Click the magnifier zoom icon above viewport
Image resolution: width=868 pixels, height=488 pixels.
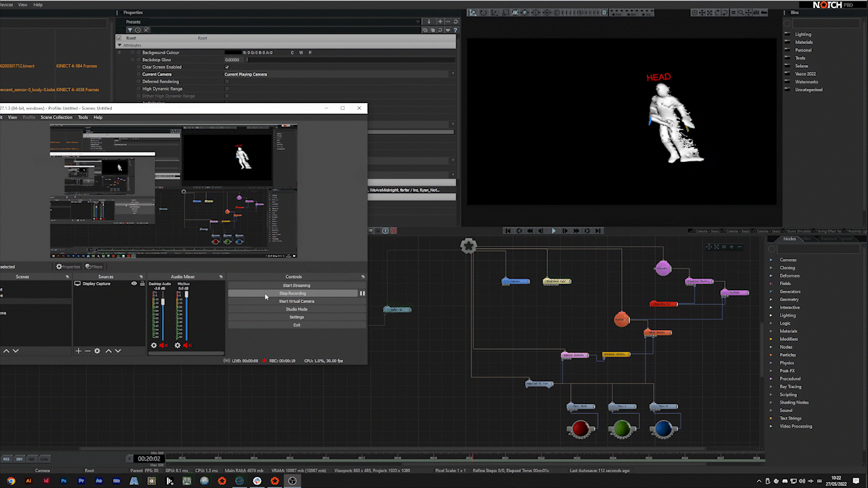[741, 12]
